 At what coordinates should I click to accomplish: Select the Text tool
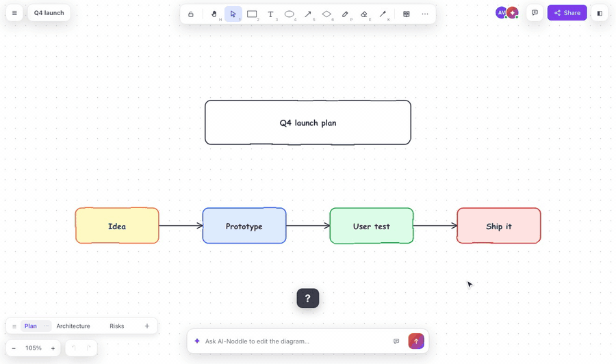click(x=270, y=14)
